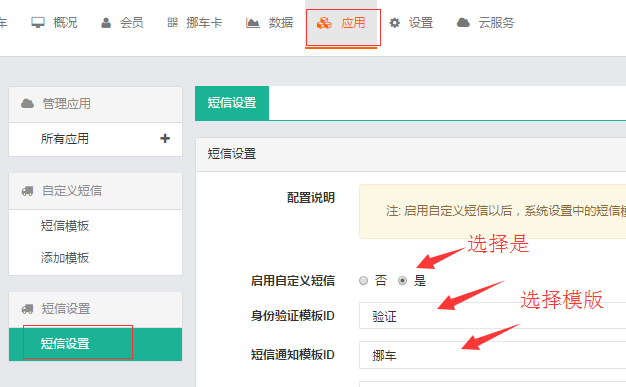Open the 添加模板 sidebar link

point(65,258)
